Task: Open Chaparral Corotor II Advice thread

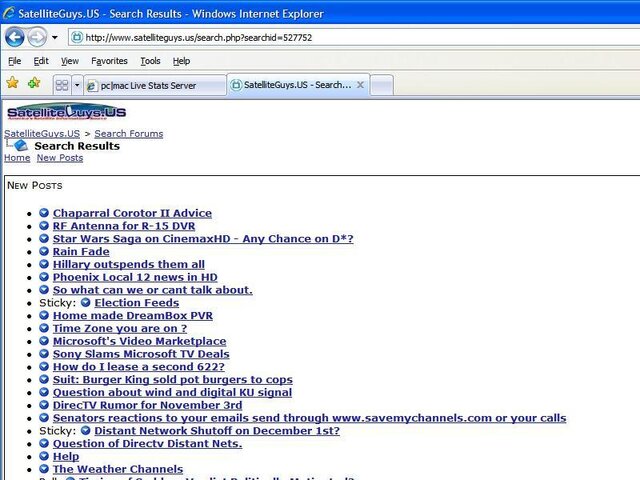Action: 132,213
